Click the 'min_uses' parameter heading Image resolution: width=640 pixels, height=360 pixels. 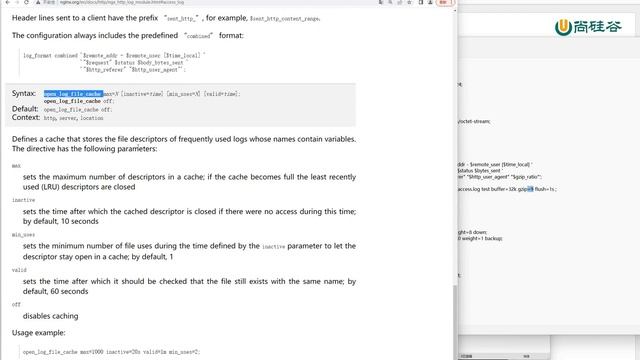23,235
